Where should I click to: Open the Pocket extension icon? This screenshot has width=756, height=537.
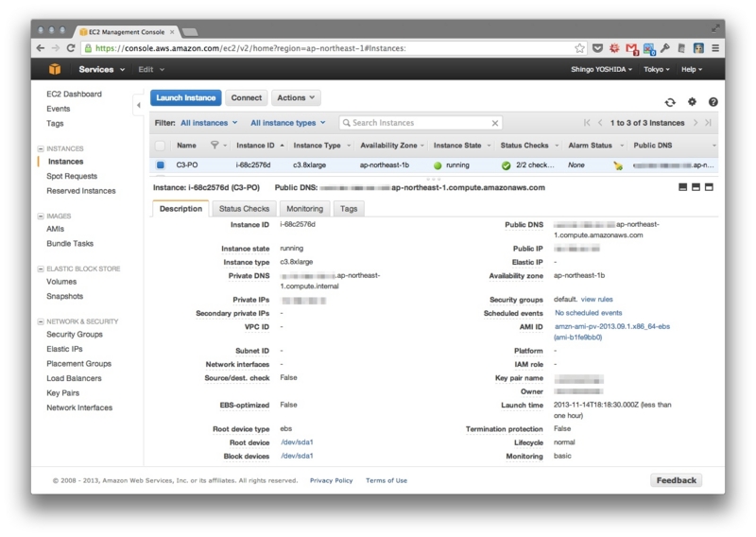(x=597, y=48)
